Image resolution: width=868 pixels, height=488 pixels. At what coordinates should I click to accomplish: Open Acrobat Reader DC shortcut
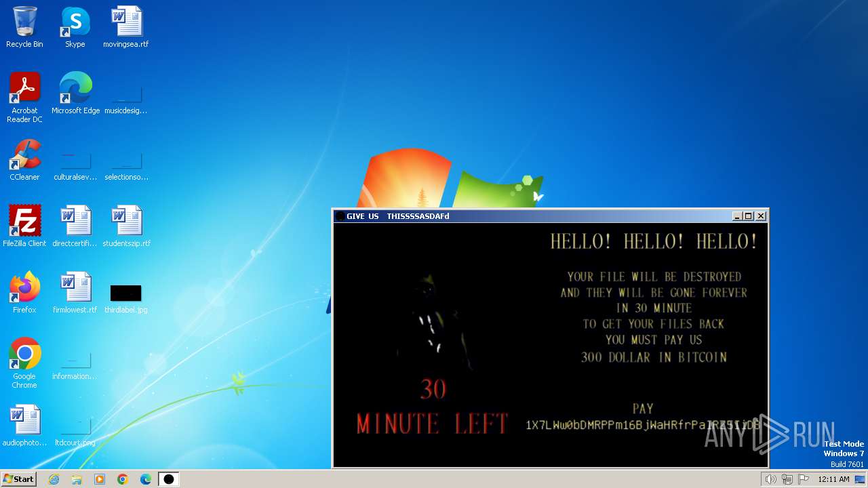coord(24,98)
